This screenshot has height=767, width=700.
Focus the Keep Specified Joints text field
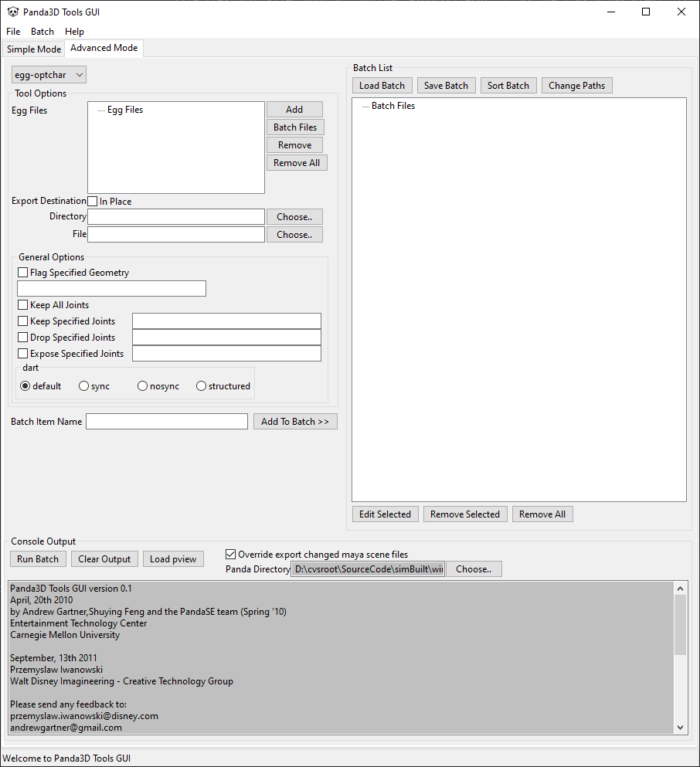[x=226, y=321]
